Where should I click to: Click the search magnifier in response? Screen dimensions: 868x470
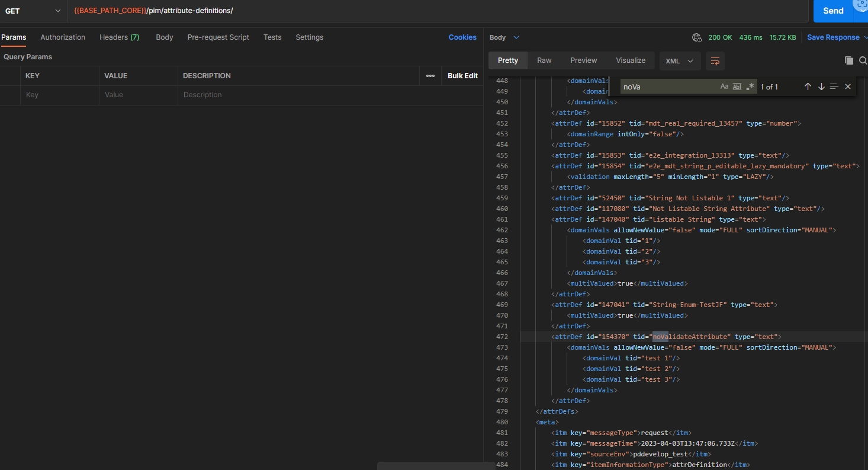coord(863,60)
